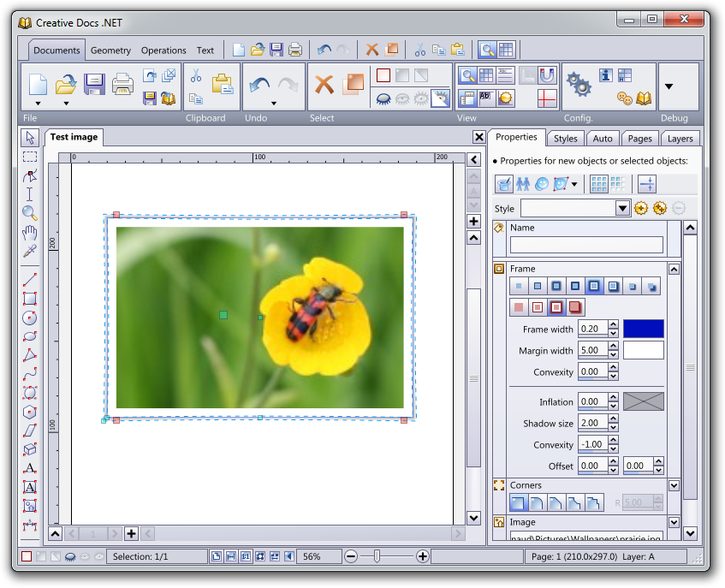Increase the Frame width value with up stepper
Image resolution: width=725 pixels, height=588 pixels.
point(613,324)
